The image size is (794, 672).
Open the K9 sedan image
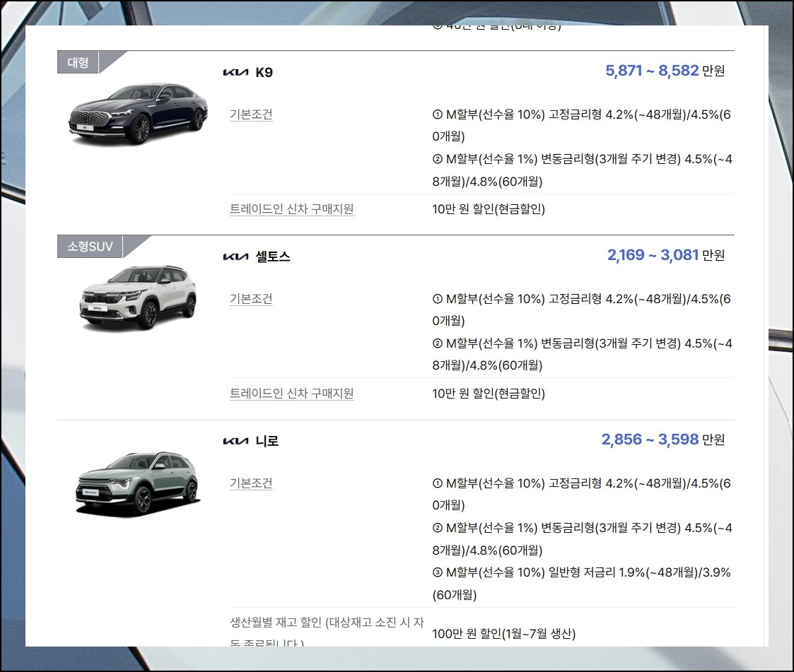tap(138, 114)
